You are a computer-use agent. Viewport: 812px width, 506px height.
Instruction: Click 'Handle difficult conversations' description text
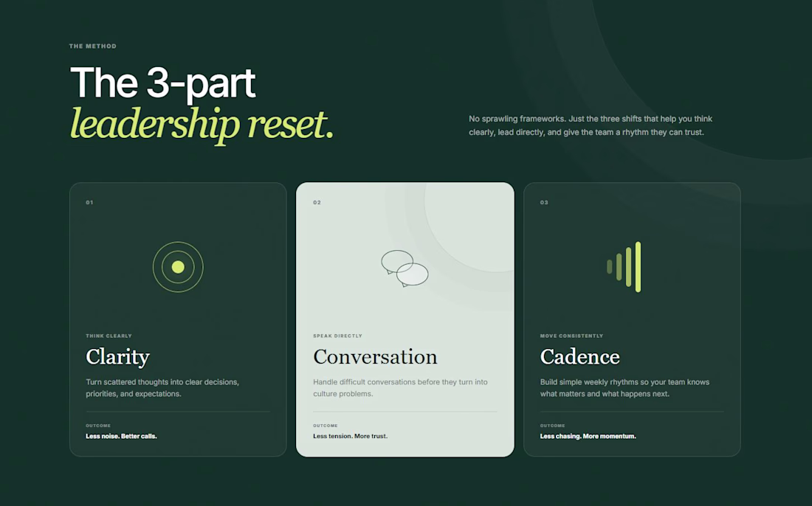(x=400, y=387)
